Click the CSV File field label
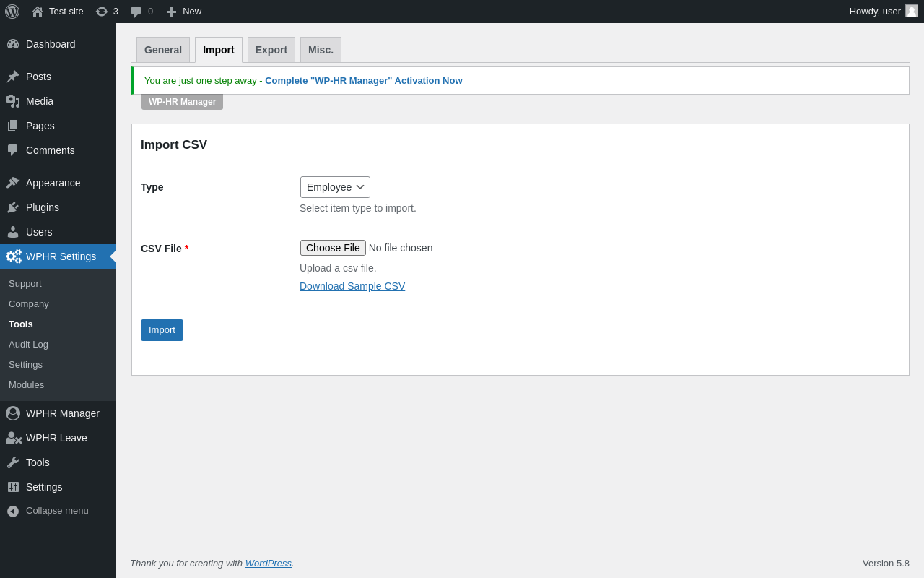This screenshot has height=578, width=924. coord(165,249)
